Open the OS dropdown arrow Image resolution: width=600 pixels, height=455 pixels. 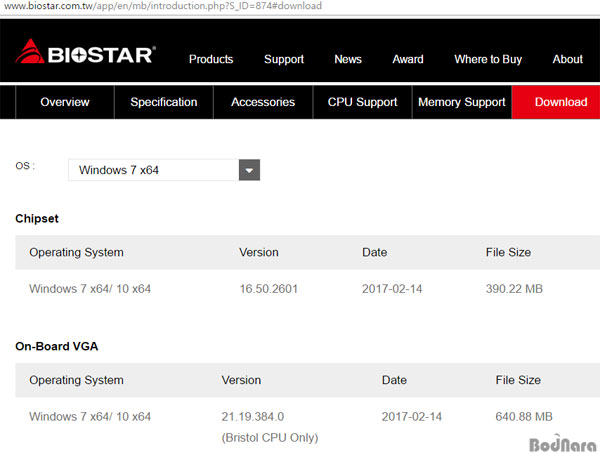[249, 170]
